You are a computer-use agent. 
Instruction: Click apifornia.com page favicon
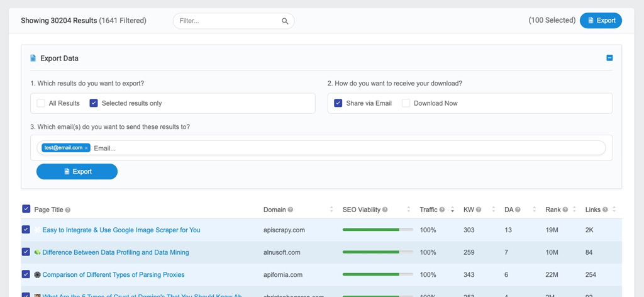pyautogui.click(x=37, y=274)
